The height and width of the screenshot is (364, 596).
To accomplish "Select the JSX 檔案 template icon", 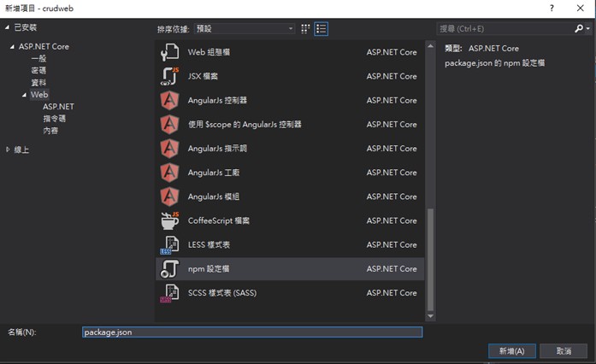I will (169, 76).
